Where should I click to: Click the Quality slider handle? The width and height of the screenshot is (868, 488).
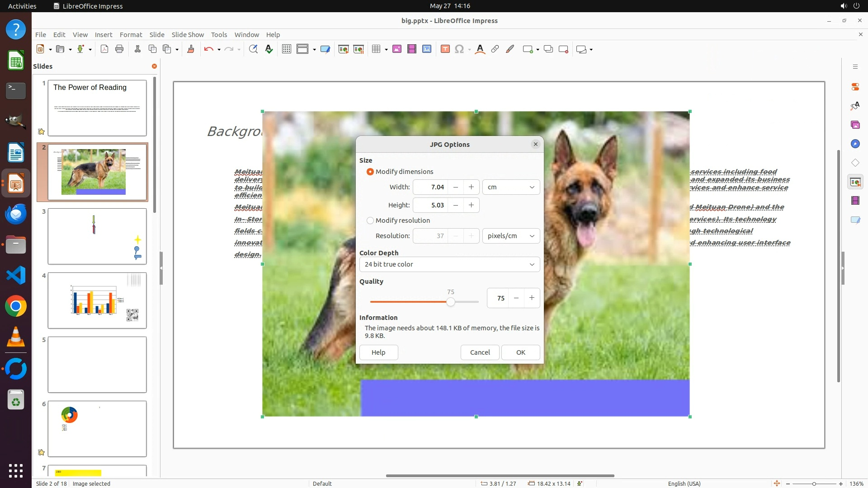pyautogui.click(x=450, y=302)
